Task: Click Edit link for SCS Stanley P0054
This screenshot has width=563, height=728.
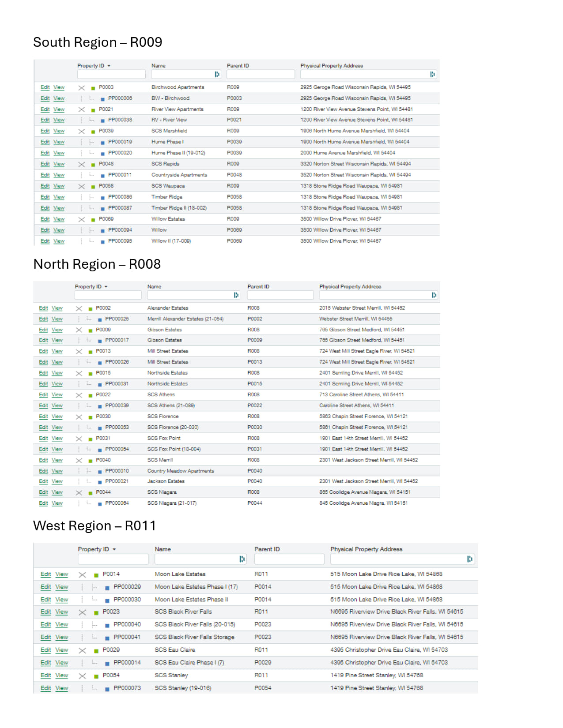Action: point(46,675)
